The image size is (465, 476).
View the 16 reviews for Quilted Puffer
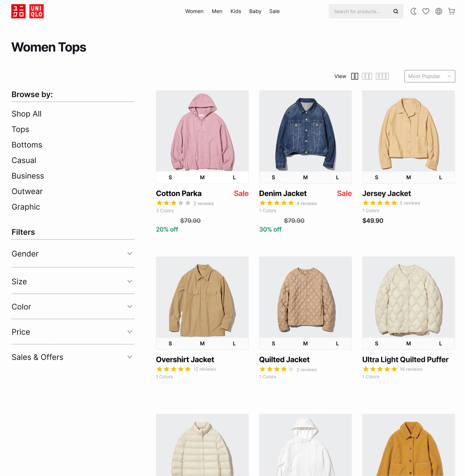[411, 369]
